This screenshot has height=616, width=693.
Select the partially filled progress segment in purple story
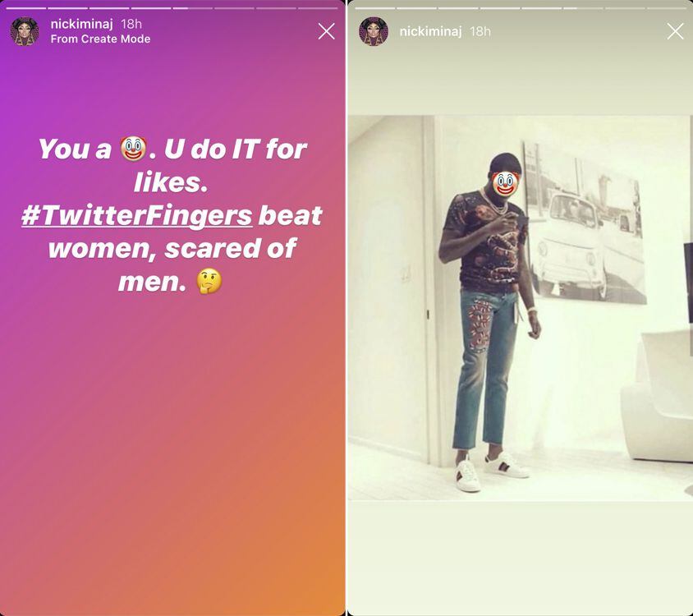pos(193,8)
